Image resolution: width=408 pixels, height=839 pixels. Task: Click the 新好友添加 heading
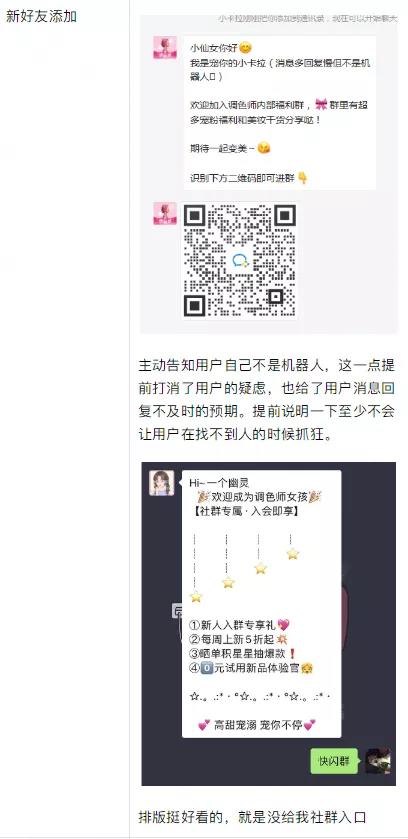41,16
